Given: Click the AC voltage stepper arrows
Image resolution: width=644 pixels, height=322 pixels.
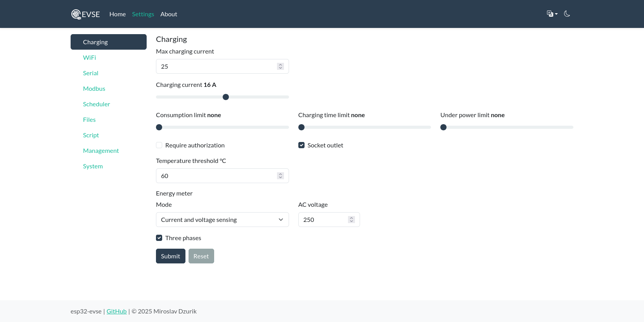Looking at the screenshot, I should point(351,220).
